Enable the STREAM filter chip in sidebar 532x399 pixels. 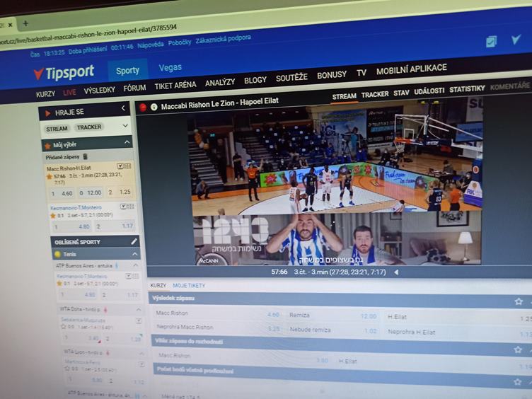click(x=57, y=129)
